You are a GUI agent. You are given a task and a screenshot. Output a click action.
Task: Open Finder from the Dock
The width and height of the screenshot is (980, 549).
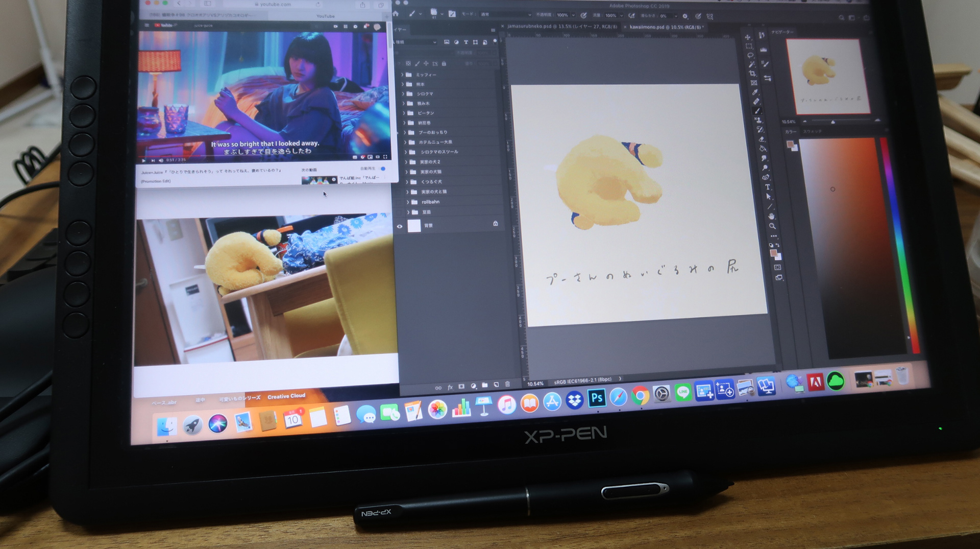(166, 426)
